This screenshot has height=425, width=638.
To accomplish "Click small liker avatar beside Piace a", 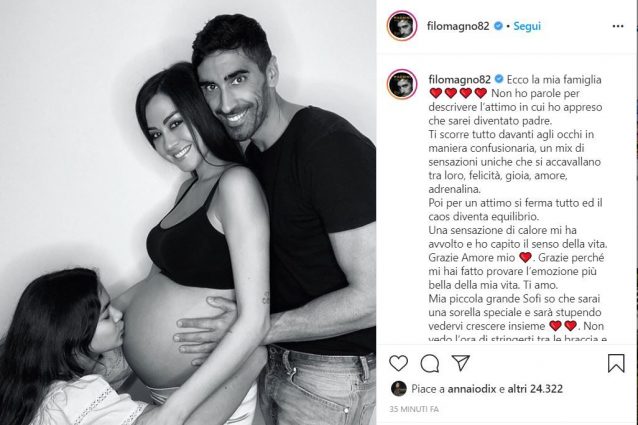I will pos(398,389).
